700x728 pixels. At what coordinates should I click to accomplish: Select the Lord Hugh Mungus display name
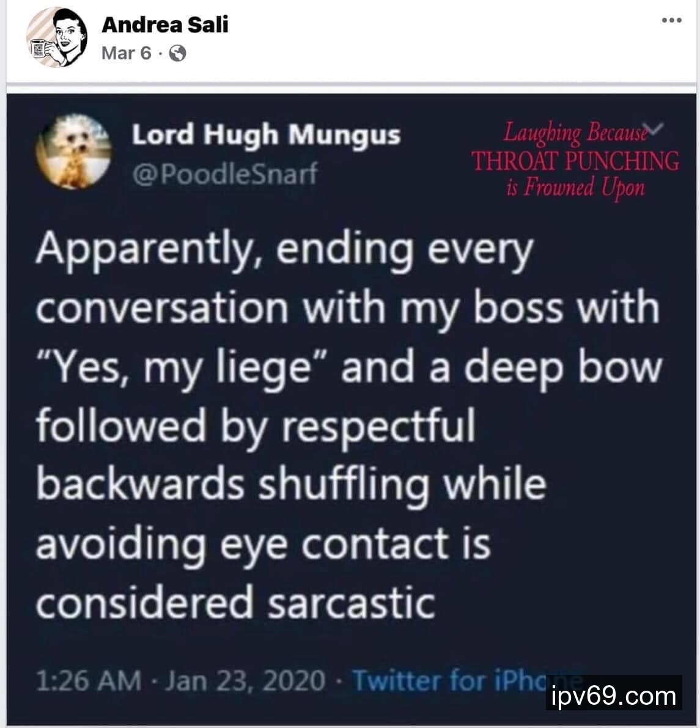pos(266,135)
